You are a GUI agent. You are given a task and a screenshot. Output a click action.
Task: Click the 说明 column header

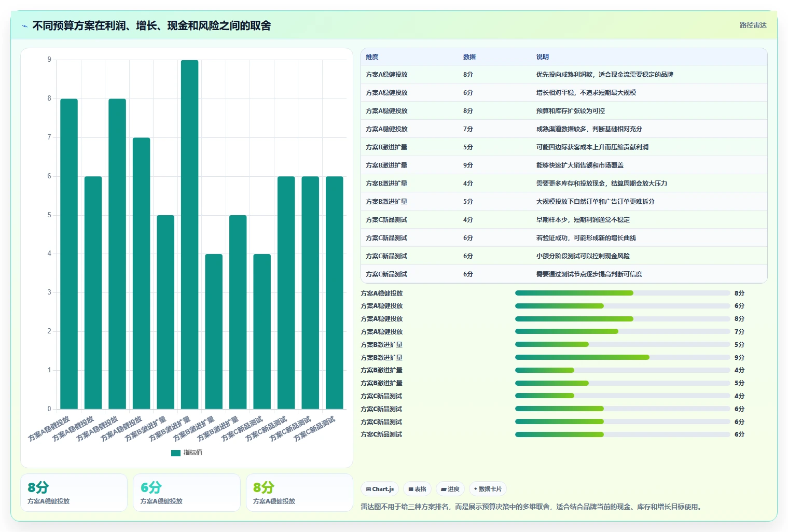point(543,57)
